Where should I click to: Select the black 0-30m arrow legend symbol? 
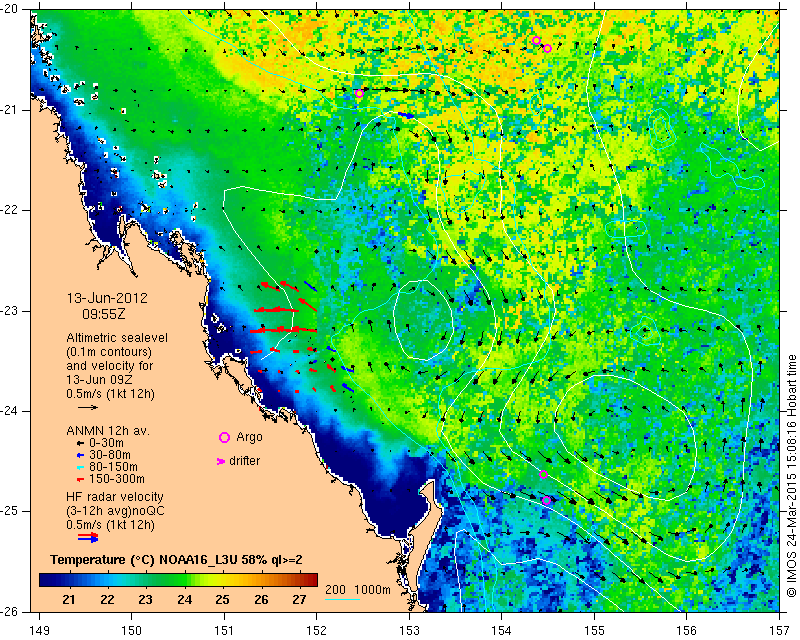click(80, 444)
